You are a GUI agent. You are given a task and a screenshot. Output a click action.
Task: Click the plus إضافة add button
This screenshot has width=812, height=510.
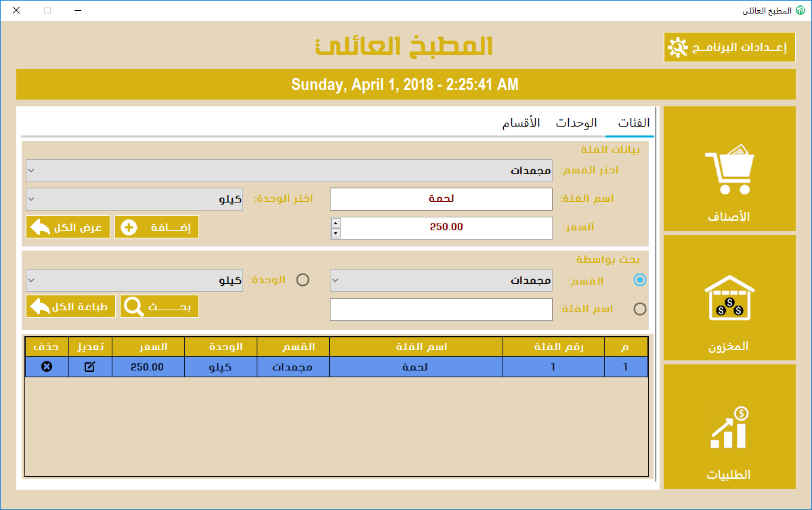[156, 227]
